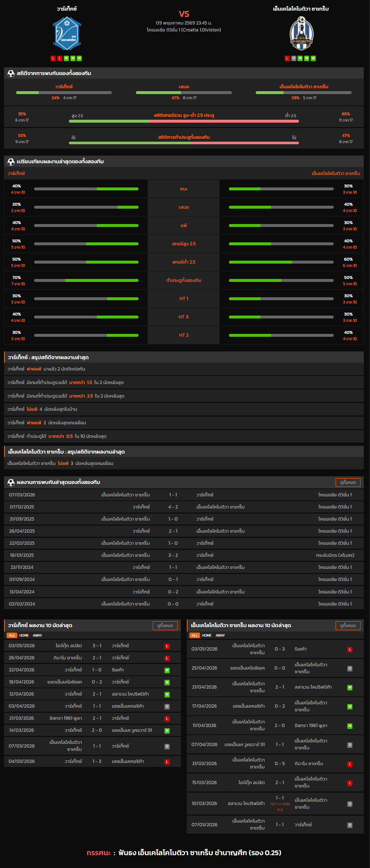Click soccer ball icon beside recent meetings header
The height and width of the screenshot is (868, 370).
click(x=11, y=482)
